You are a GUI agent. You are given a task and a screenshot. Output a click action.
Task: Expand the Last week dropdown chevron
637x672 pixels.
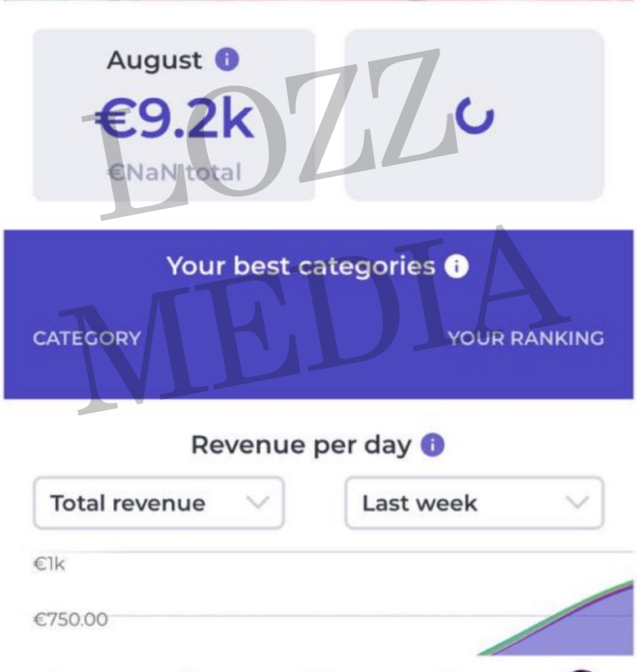(577, 503)
